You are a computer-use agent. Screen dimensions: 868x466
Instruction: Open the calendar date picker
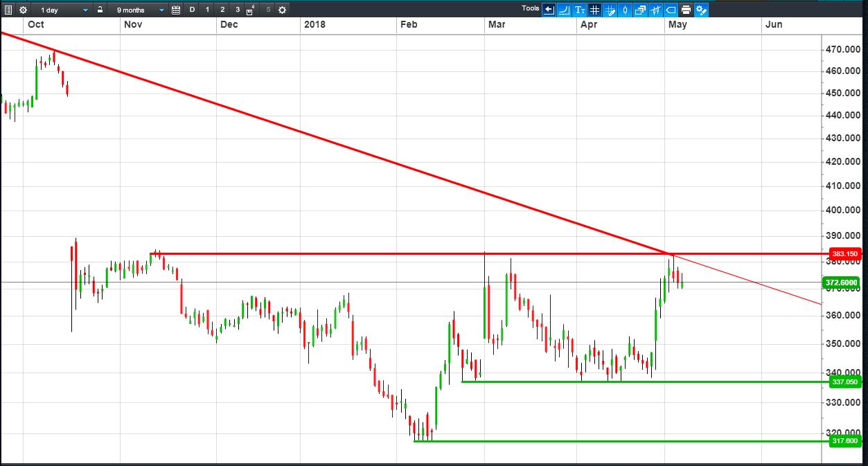176,10
